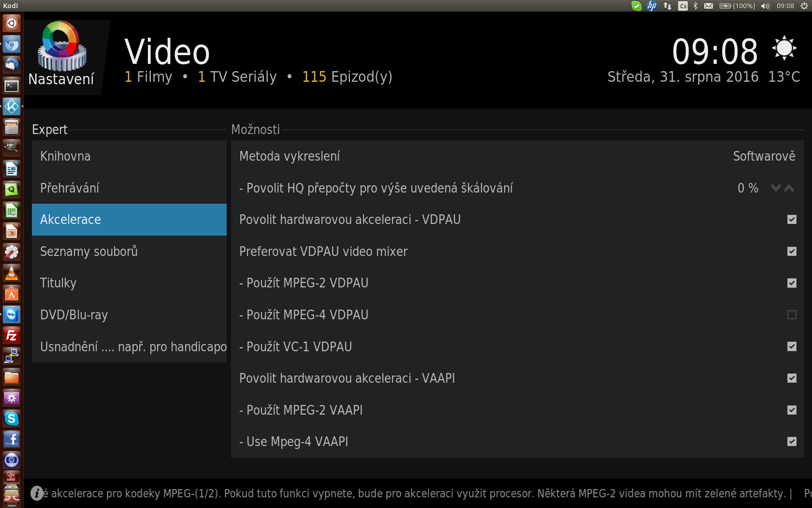Toggle Povolit hardwarovou akceleraci - VAAPI
Screen dimensions: 812x508
pyautogui.click(x=792, y=378)
